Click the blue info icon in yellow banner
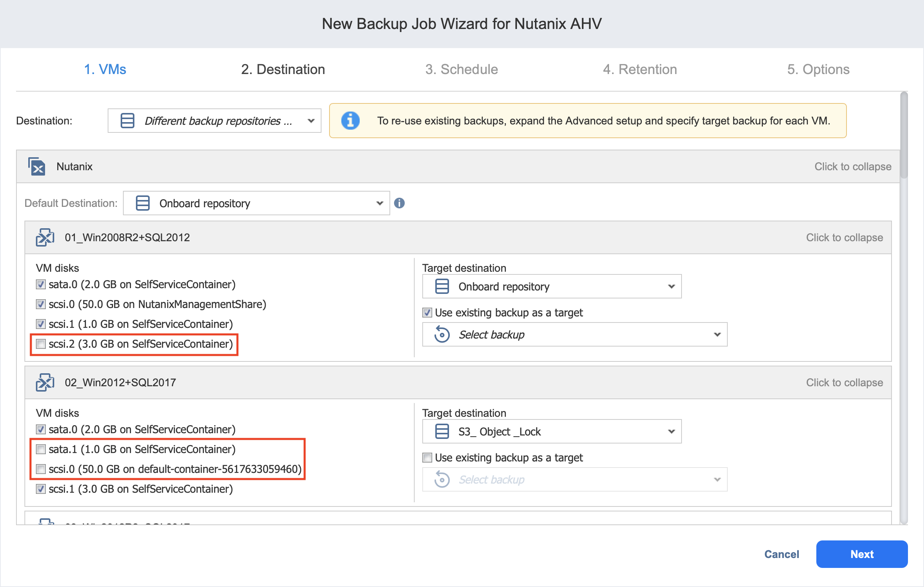 (350, 121)
